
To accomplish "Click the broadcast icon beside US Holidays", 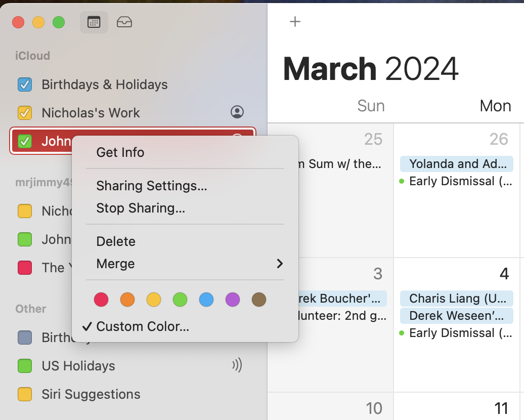I will pos(237,365).
